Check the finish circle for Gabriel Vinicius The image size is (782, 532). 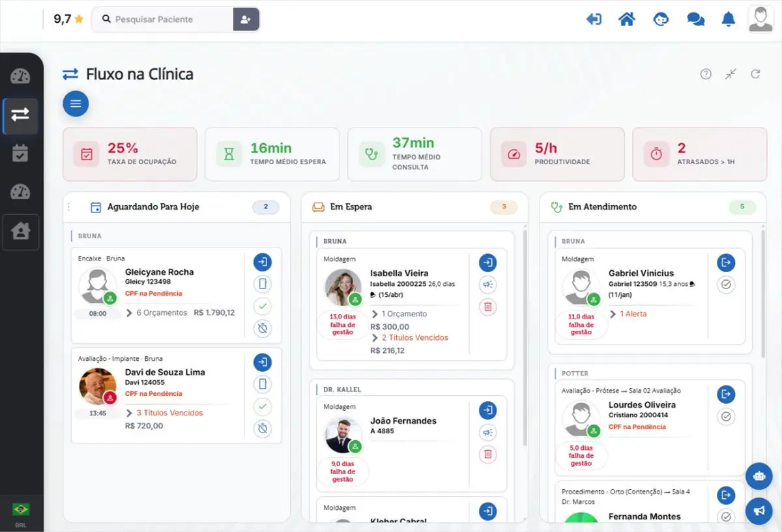(726, 285)
